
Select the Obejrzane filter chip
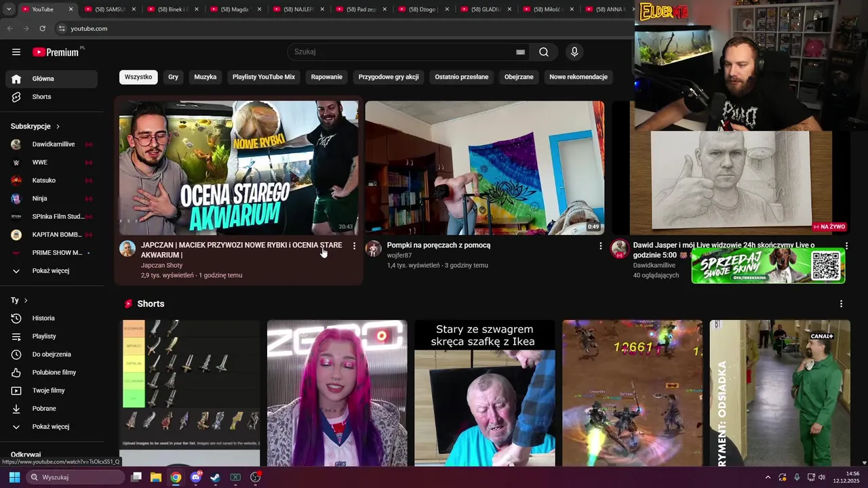tap(519, 77)
